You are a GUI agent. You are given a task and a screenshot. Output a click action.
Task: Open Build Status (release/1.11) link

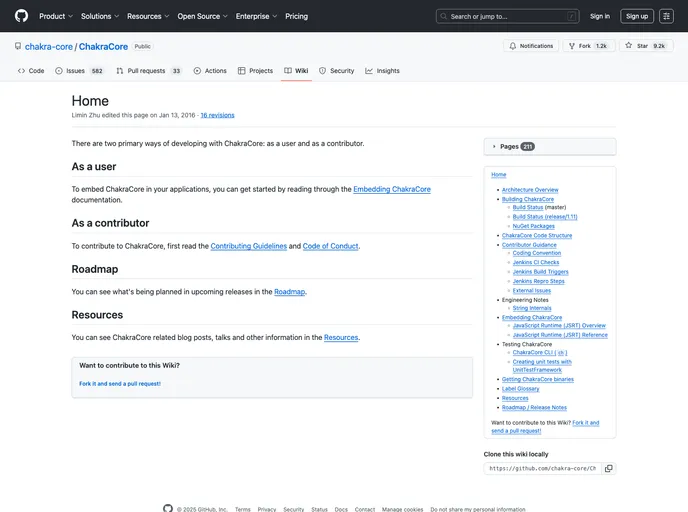click(545, 217)
